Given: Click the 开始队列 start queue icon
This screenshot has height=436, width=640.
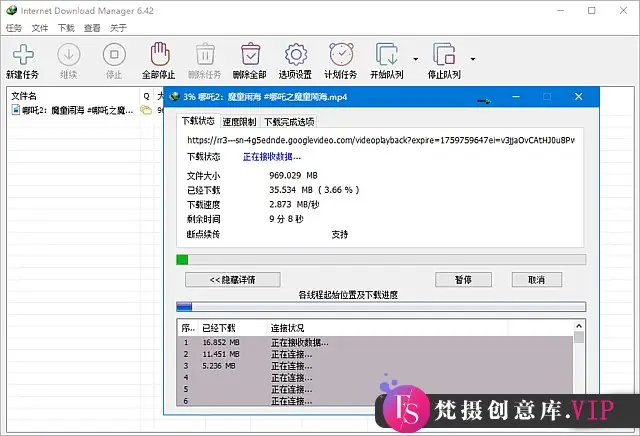Looking at the screenshot, I should [387, 54].
